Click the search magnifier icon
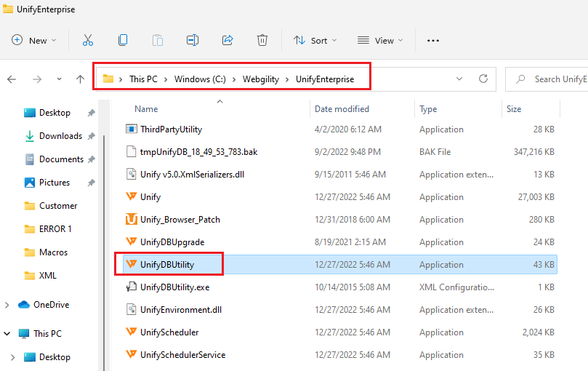This screenshot has width=588, height=371. tap(520, 79)
